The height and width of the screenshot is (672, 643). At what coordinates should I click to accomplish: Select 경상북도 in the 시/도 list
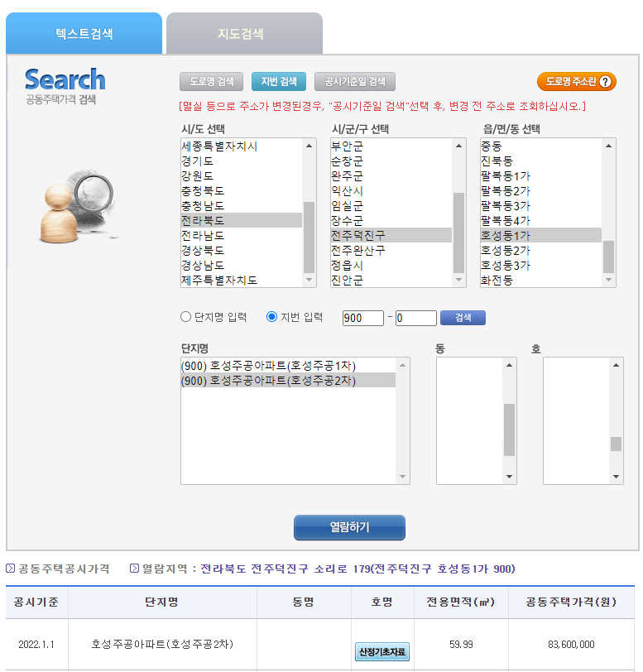242,250
